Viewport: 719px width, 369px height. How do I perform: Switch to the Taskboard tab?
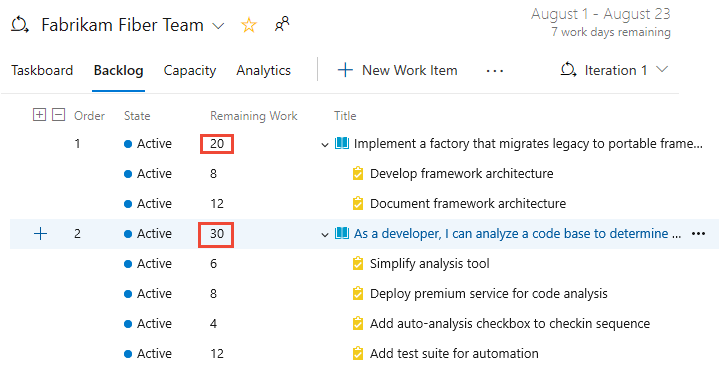click(42, 70)
